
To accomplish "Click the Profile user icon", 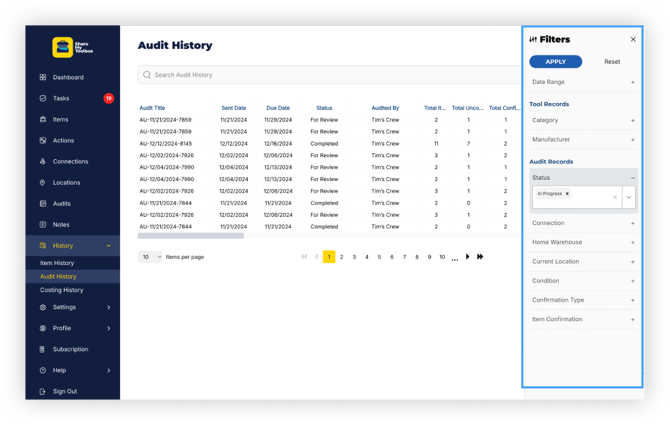I will click(x=43, y=328).
